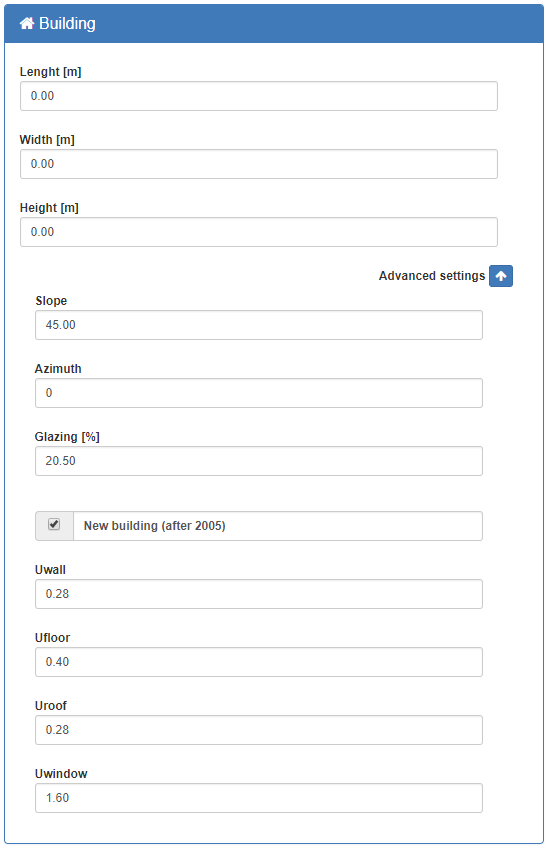Click the Glazing [%] label

[x=67, y=437]
